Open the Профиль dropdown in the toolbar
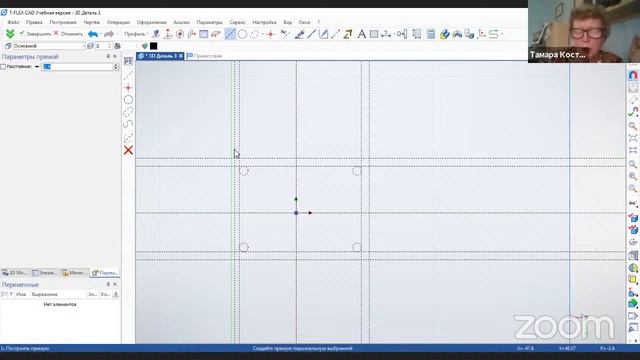Screen dimensions: 640x360 (136, 34)
